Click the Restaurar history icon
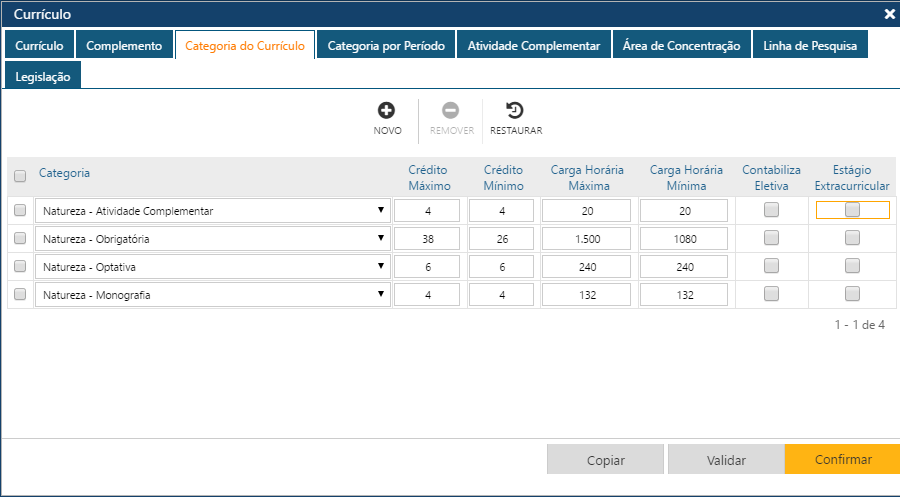 pos(515,111)
